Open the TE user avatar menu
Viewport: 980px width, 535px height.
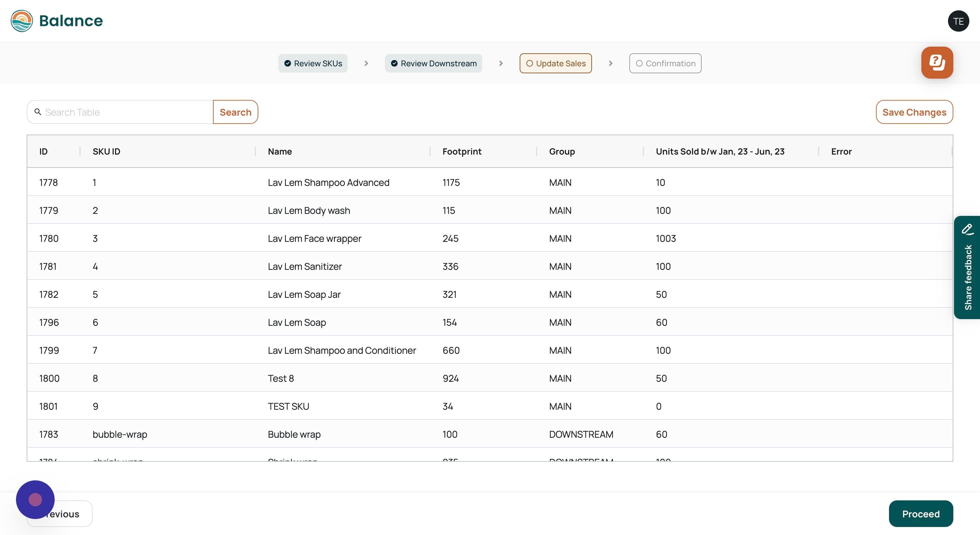click(x=958, y=21)
